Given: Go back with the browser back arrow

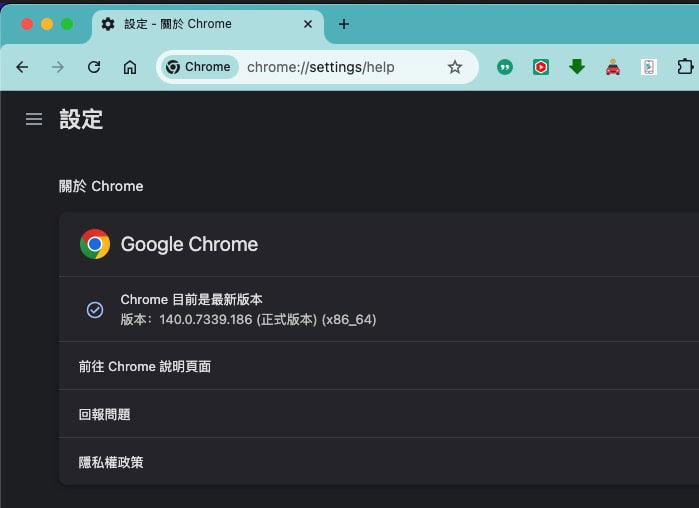Looking at the screenshot, I should coord(22,67).
